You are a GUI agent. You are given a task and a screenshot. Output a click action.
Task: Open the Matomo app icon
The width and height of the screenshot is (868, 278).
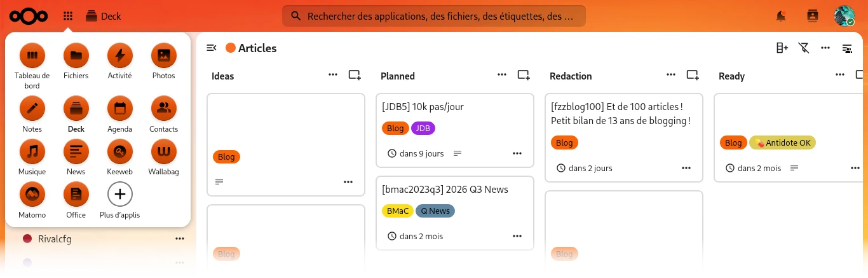point(32,200)
